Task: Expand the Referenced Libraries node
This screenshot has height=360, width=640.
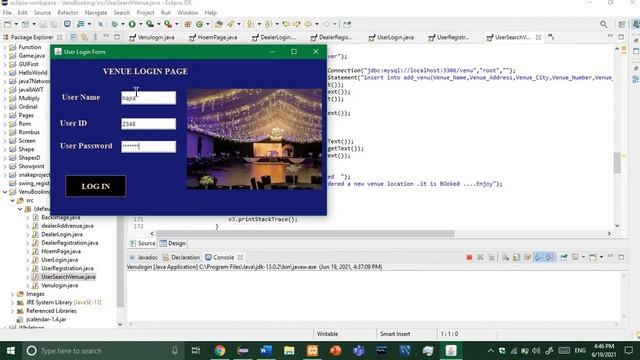Action: [13, 311]
